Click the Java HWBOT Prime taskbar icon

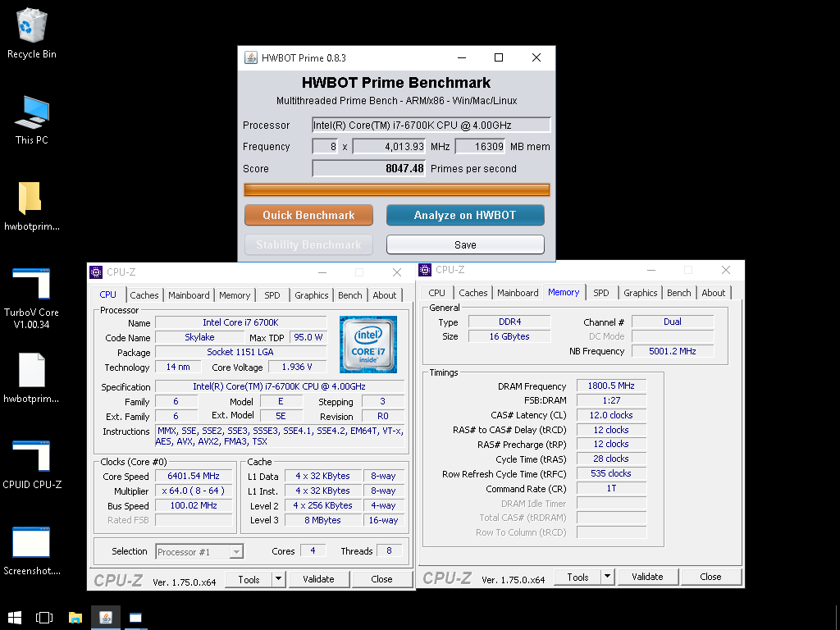click(x=106, y=617)
